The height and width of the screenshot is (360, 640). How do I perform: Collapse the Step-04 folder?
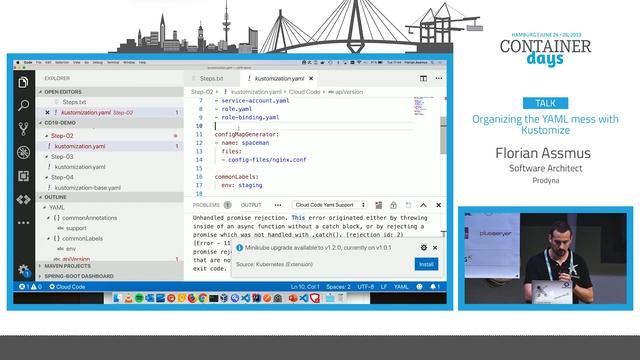click(47, 178)
